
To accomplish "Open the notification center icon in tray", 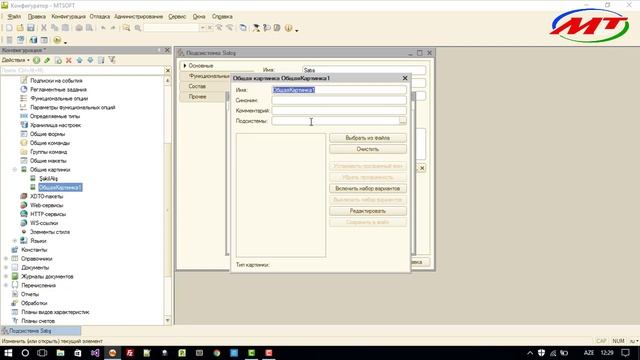I will (625, 353).
